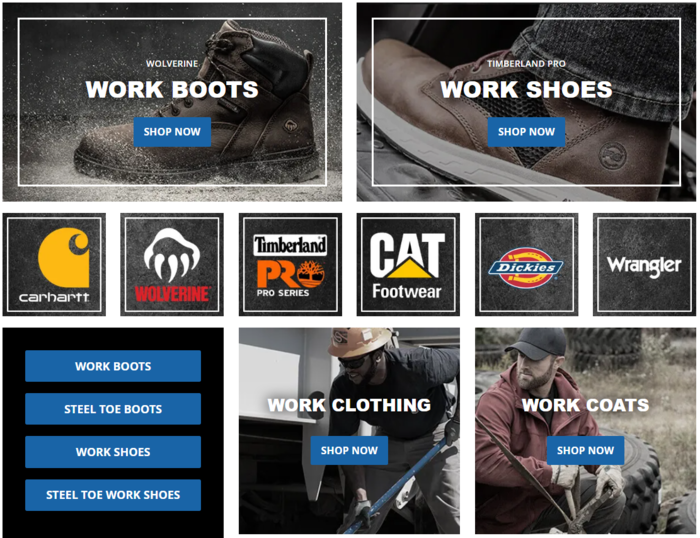Click the Timberland PRO label text
This screenshot has height=538, width=700.
pyautogui.click(x=526, y=64)
